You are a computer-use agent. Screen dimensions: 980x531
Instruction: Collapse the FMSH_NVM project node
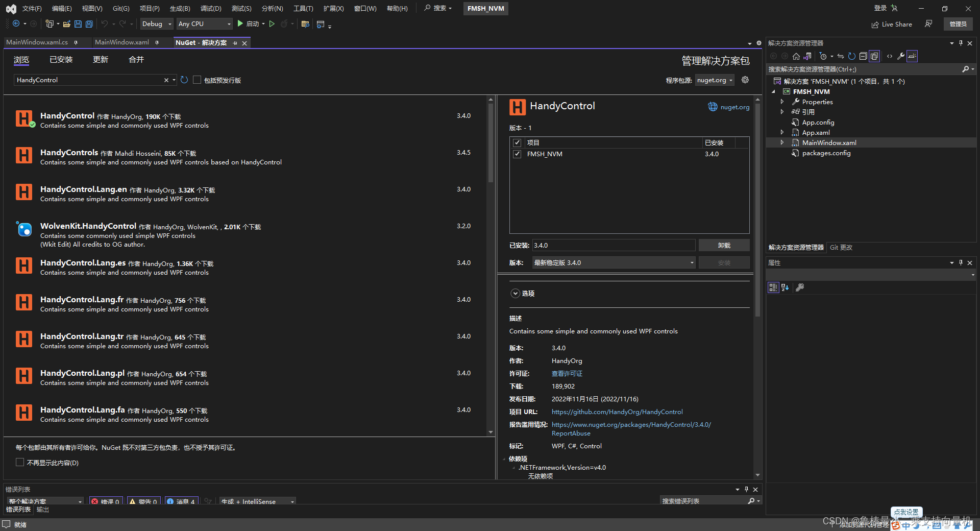774,91
